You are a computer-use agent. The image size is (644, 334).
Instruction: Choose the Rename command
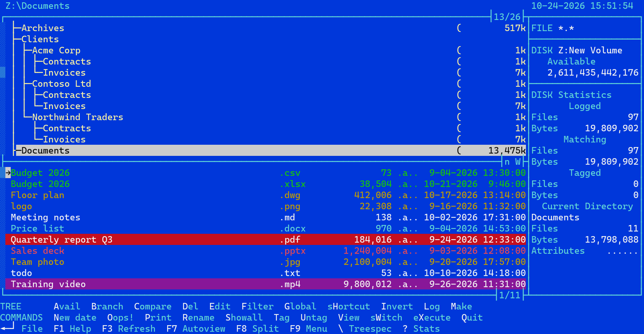point(199,317)
